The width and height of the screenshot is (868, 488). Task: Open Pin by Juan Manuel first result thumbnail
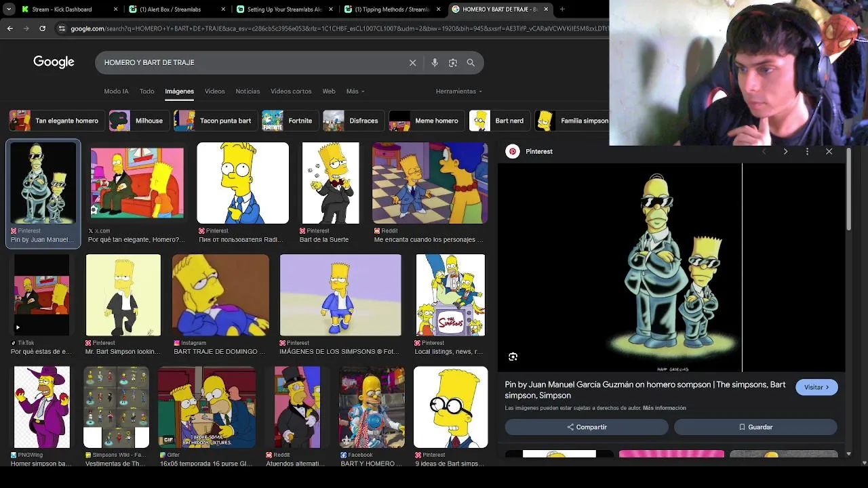[43, 183]
